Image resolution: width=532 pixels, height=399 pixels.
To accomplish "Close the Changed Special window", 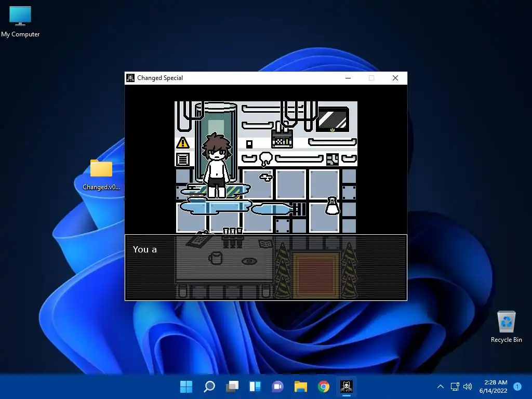I will coord(395,78).
